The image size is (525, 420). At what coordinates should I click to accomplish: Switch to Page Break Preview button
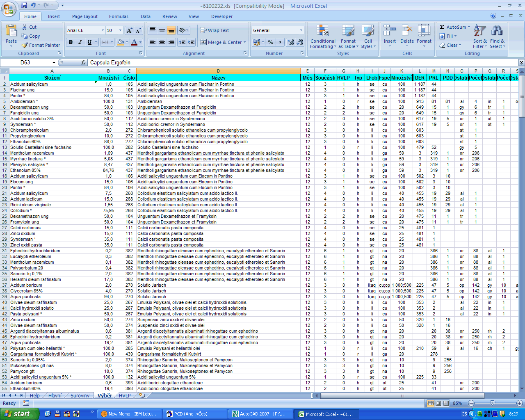[x=445, y=403]
